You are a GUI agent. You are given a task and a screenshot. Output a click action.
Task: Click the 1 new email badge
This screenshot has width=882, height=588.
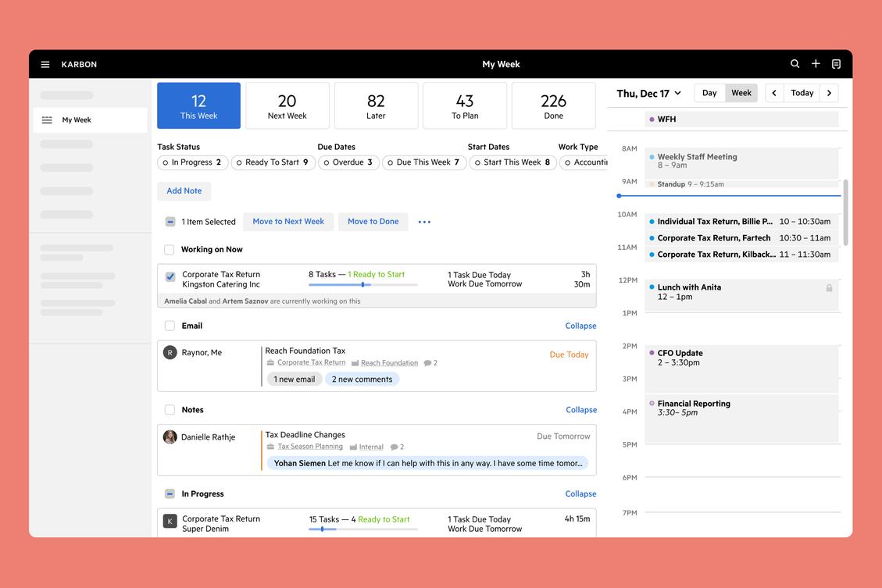(x=295, y=380)
